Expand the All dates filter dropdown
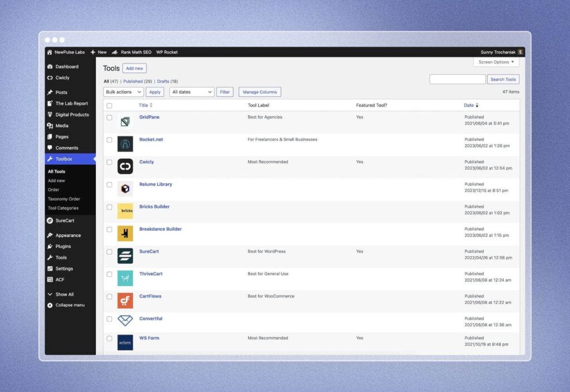 (191, 92)
